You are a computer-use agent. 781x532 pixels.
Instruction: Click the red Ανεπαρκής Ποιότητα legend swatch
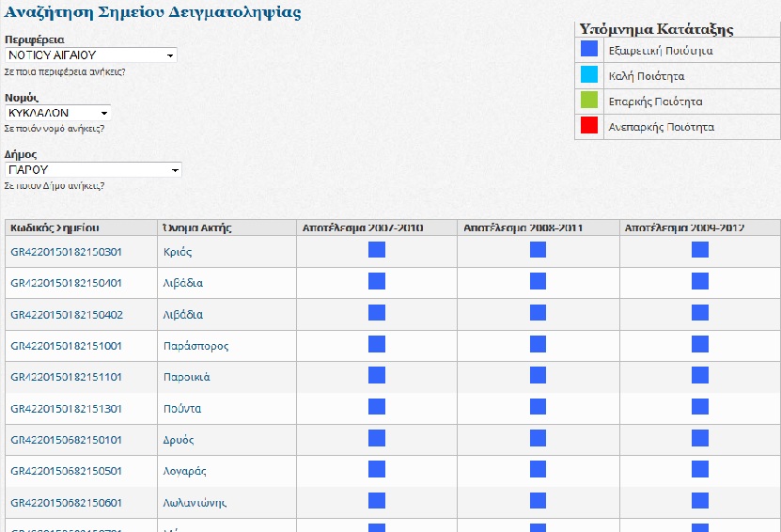(589, 126)
